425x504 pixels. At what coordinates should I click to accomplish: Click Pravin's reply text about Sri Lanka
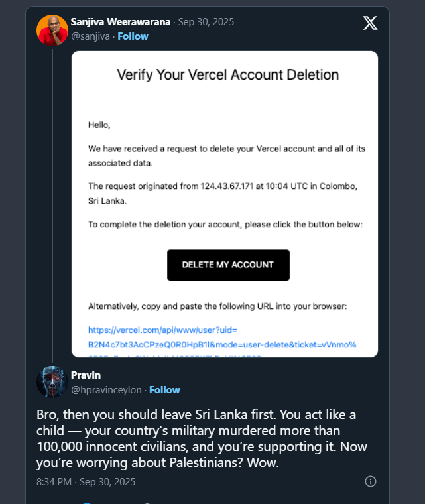(202, 438)
